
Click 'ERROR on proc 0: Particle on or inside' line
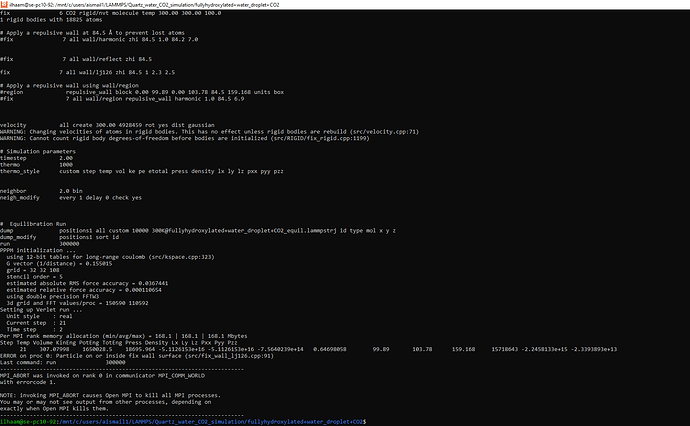tap(137, 356)
